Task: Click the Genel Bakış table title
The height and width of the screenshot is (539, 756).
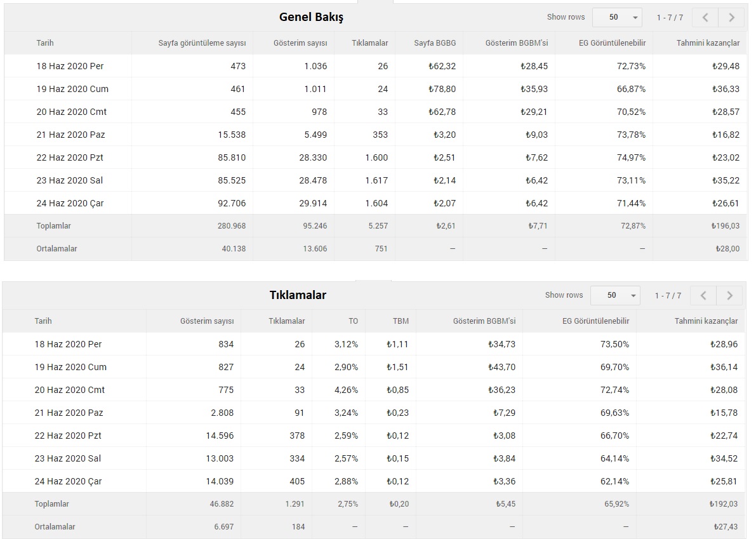Action: tap(311, 17)
